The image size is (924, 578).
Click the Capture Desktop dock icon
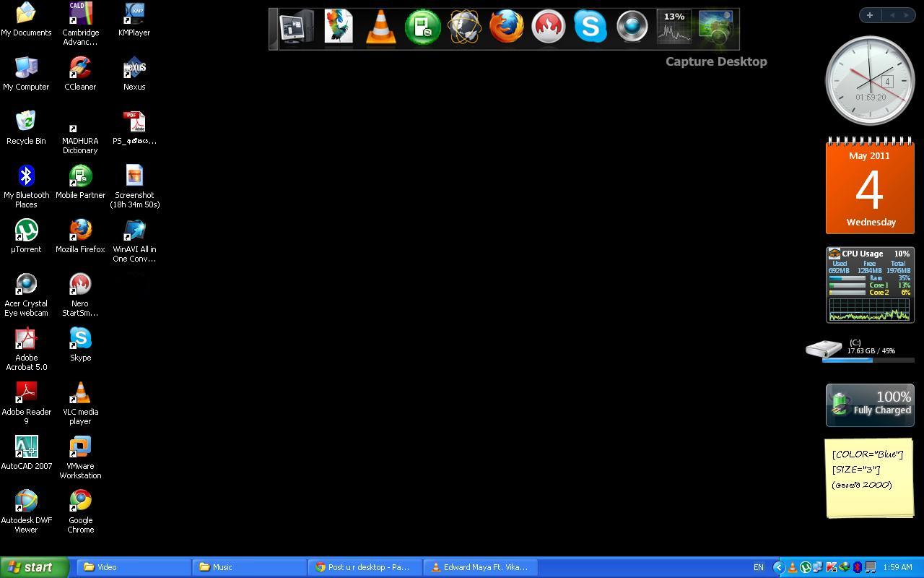click(x=716, y=27)
